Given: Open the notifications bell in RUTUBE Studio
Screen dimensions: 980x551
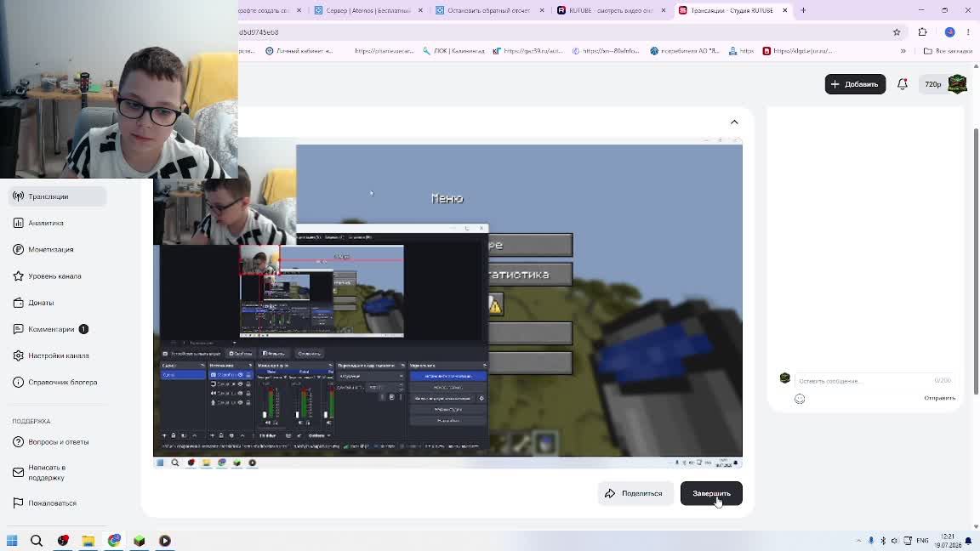Looking at the screenshot, I should tap(902, 83).
